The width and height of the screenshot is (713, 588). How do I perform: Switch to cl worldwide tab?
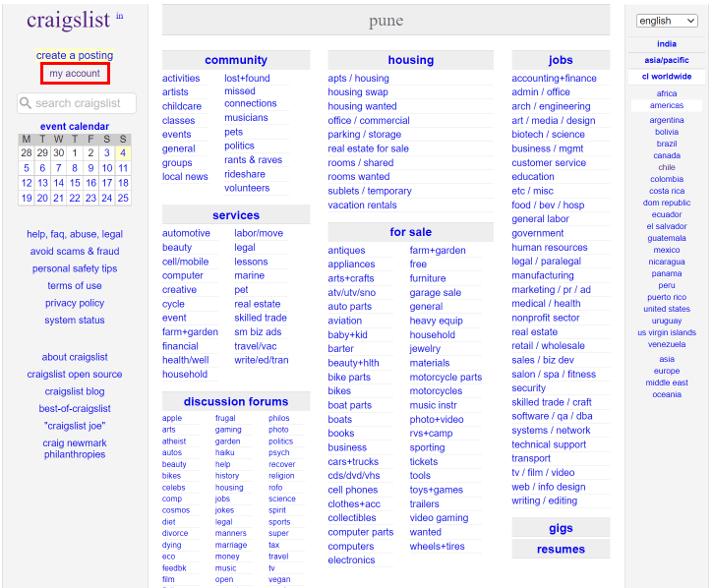[667, 77]
